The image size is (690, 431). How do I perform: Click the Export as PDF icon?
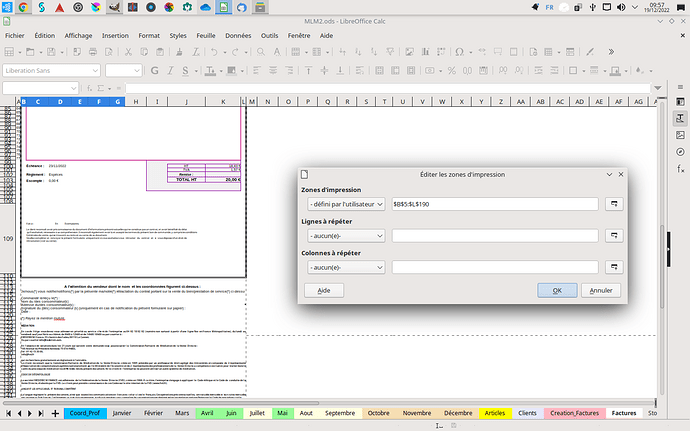point(77,52)
